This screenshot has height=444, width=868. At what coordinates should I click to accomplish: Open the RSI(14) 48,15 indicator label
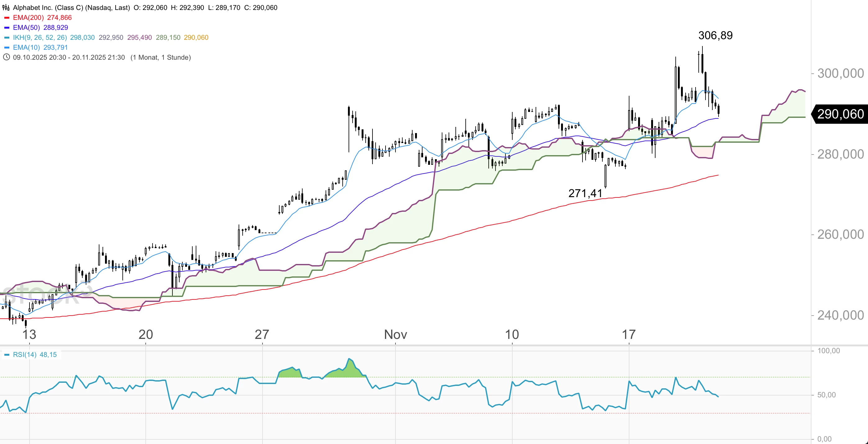(35, 355)
